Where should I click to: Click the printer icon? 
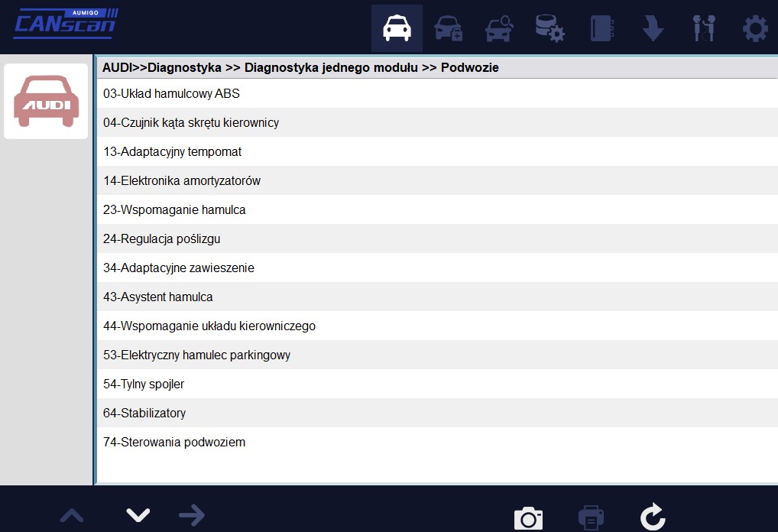[x=591, y=518]
